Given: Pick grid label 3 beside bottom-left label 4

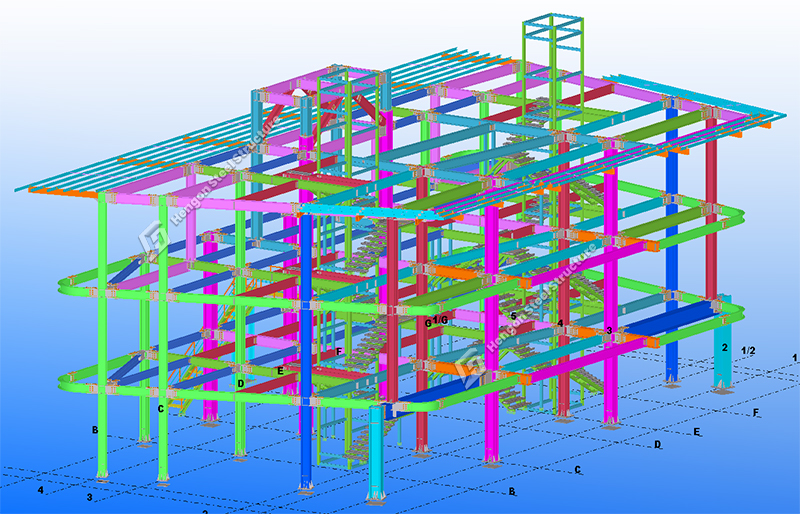Looking at the screenshot, I should (89, 497).
